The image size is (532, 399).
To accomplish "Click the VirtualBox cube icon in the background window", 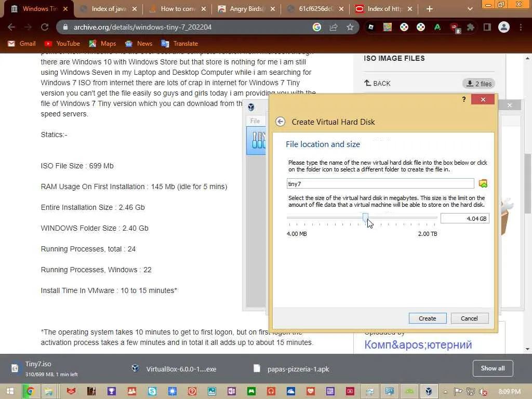I will (x=251, y=107).
